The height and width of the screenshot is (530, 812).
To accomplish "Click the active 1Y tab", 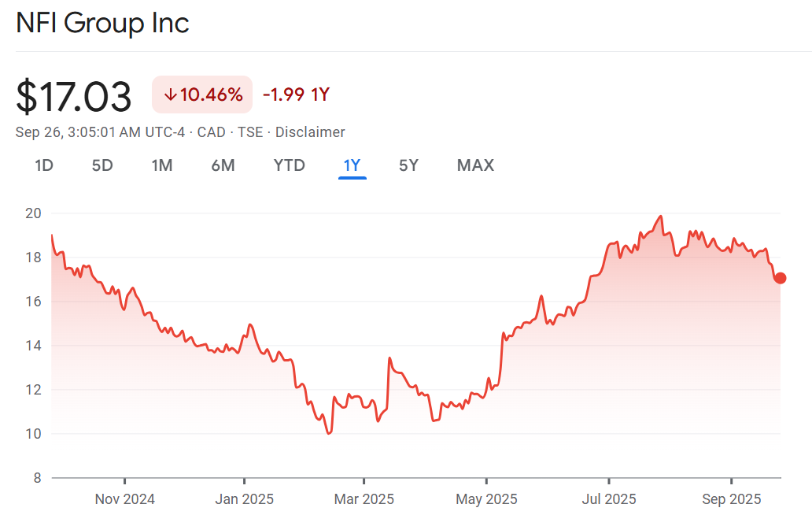I will click(352, 165).
